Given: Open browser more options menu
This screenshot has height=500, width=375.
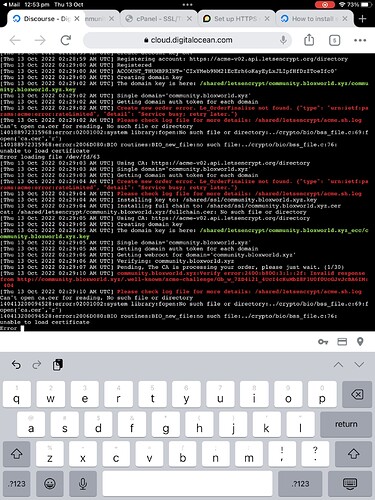Looking at the screenshot, I should click(360, 40).
